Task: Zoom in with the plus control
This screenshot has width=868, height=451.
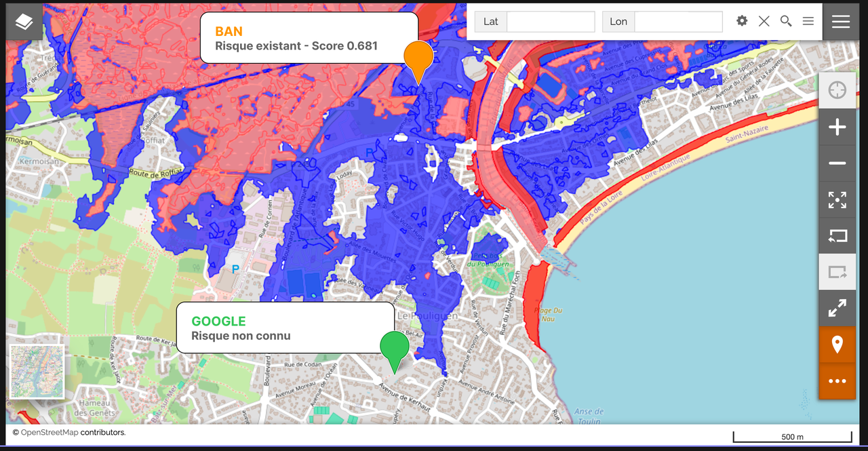Action: click(x=837, y=127)
